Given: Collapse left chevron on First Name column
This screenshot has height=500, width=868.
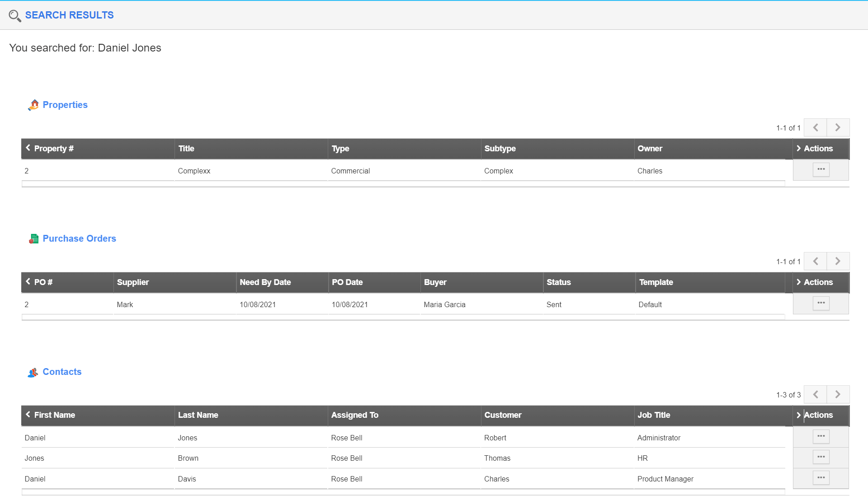Looking at the screenshot, I should tap(28, 415).
